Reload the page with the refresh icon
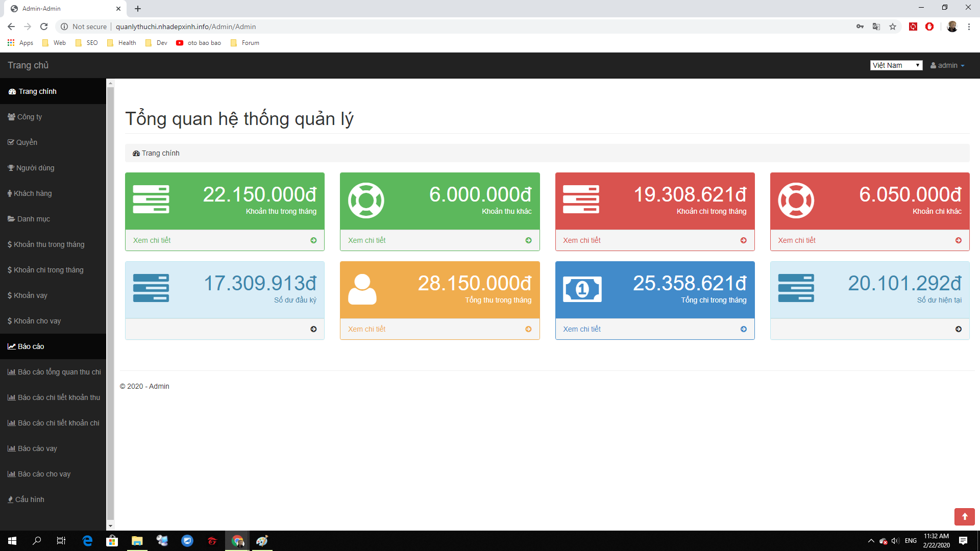 (x=44, y=27)
